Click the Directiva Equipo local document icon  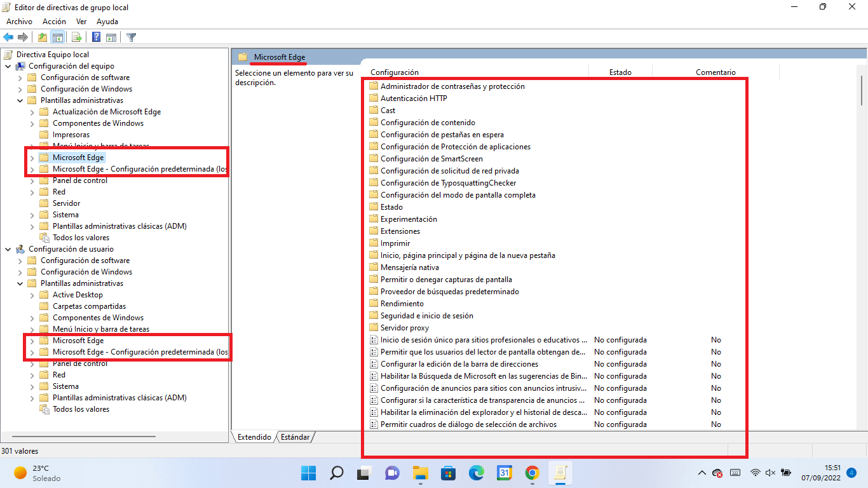(8, 55)
